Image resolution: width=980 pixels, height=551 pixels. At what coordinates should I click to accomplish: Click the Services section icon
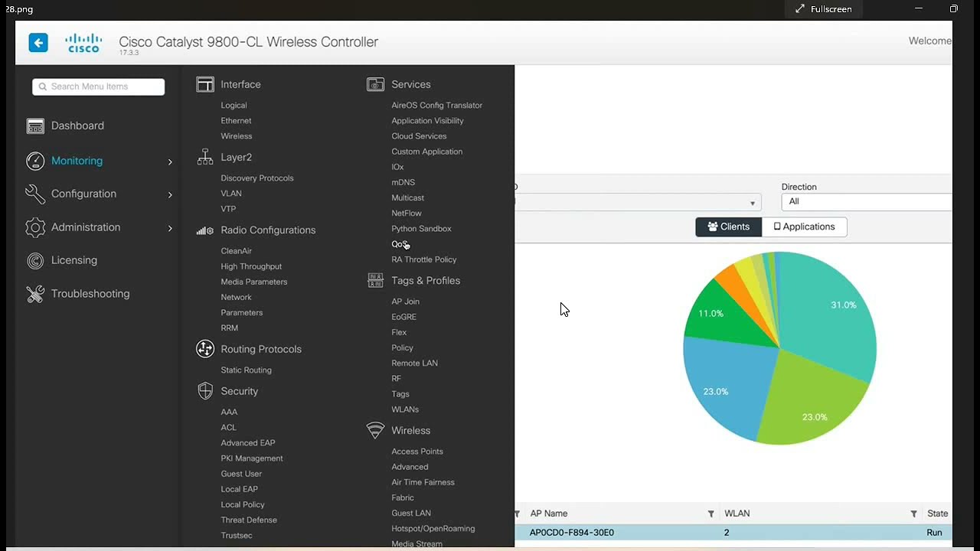tap(375, 84)
